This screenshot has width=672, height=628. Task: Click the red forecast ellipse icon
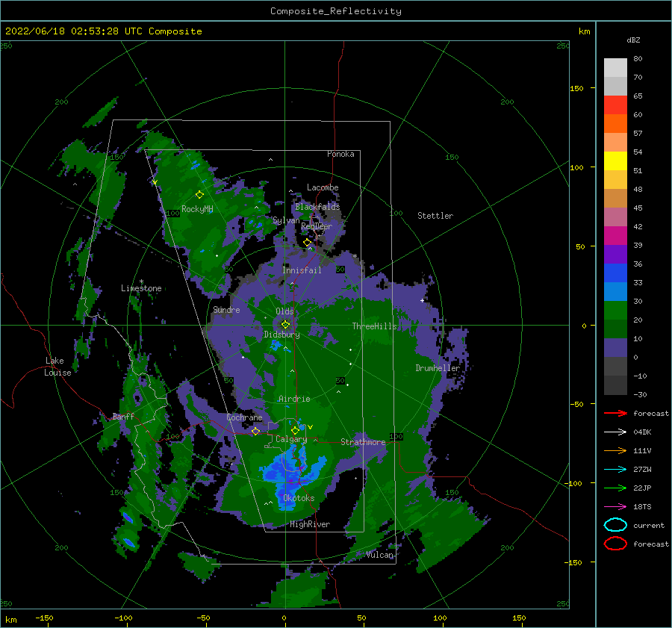[615, 544]
